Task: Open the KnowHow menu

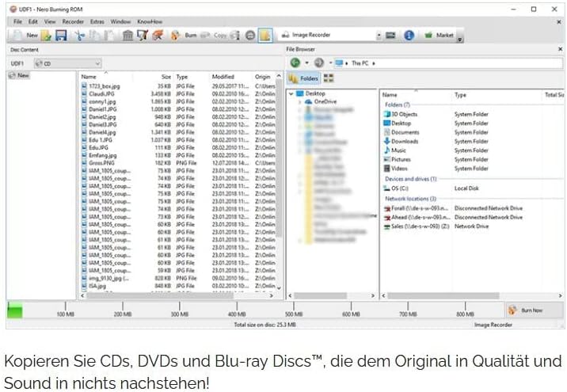Action: coord(150,21)
